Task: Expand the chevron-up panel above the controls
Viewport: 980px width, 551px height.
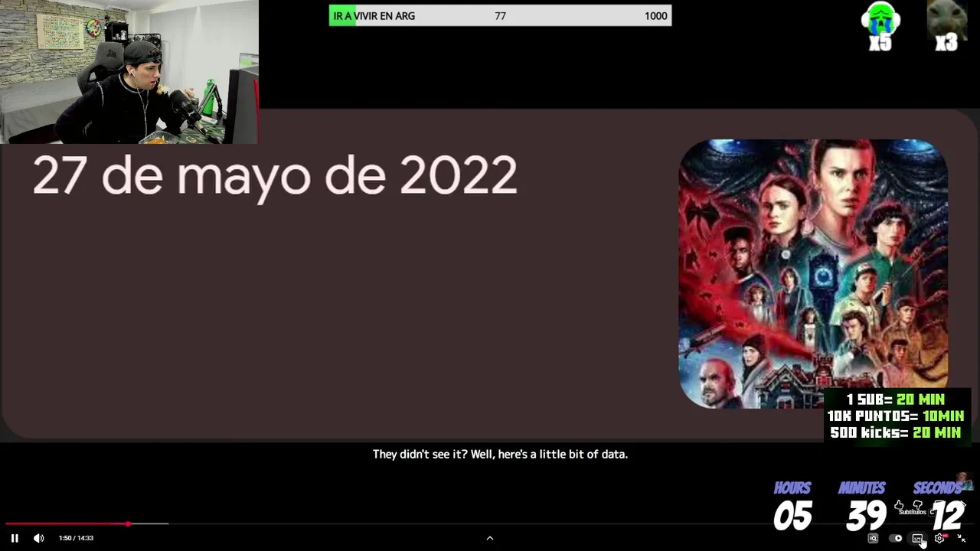Action: [x=490, y=538]
